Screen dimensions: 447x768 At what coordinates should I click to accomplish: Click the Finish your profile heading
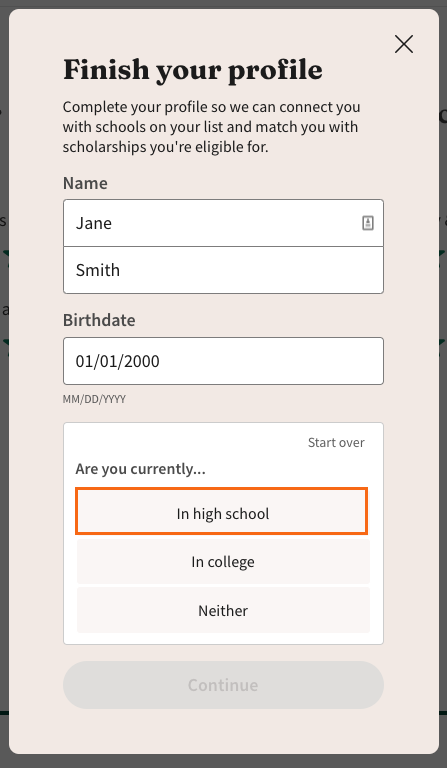coord(192,70)
